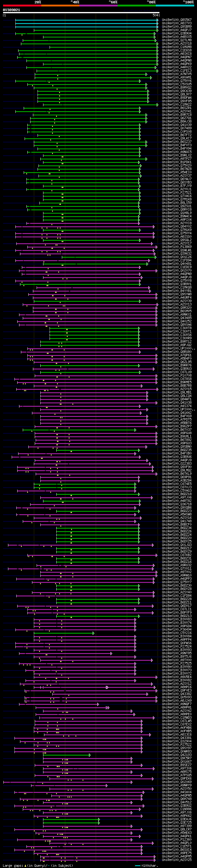
Task: Click the red 20% identity legend segment
Action: (x=22, y=6)
